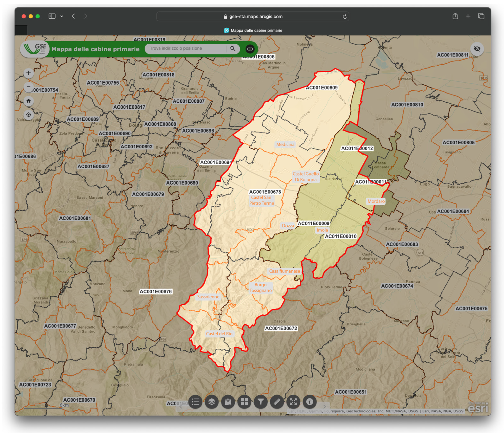Click the My Location button
This screenshot has width=504, height=433.
[x=29, y=115]
